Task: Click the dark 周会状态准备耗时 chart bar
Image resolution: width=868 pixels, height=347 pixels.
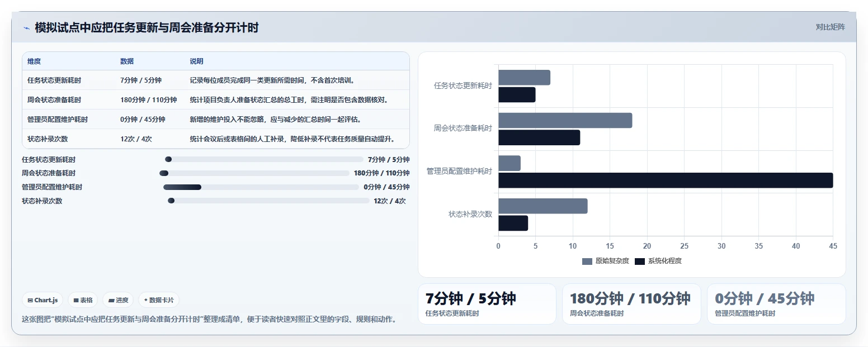Action: 539,137
